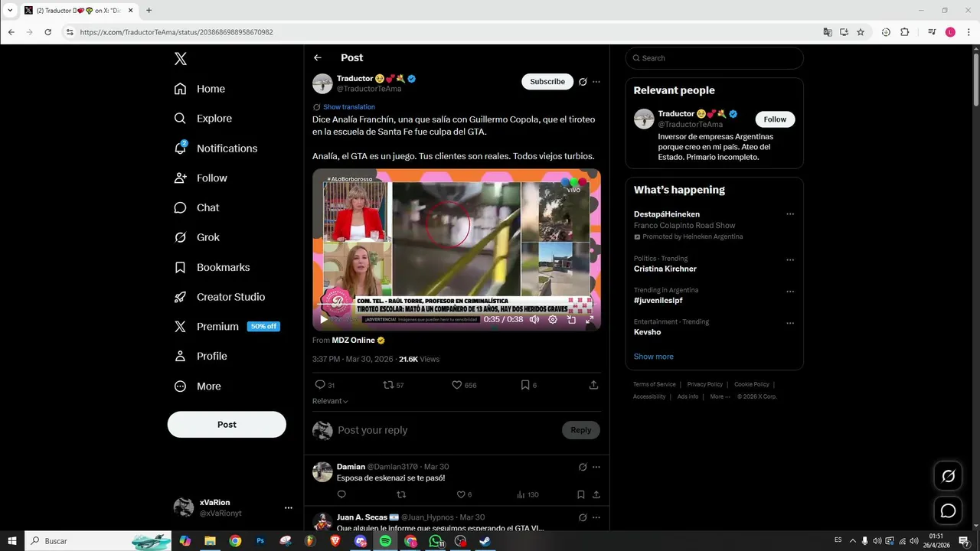Reply to Damian's comment
Image resolution: width=980 pixels, height=551 pixels.
tap(341, 494)
